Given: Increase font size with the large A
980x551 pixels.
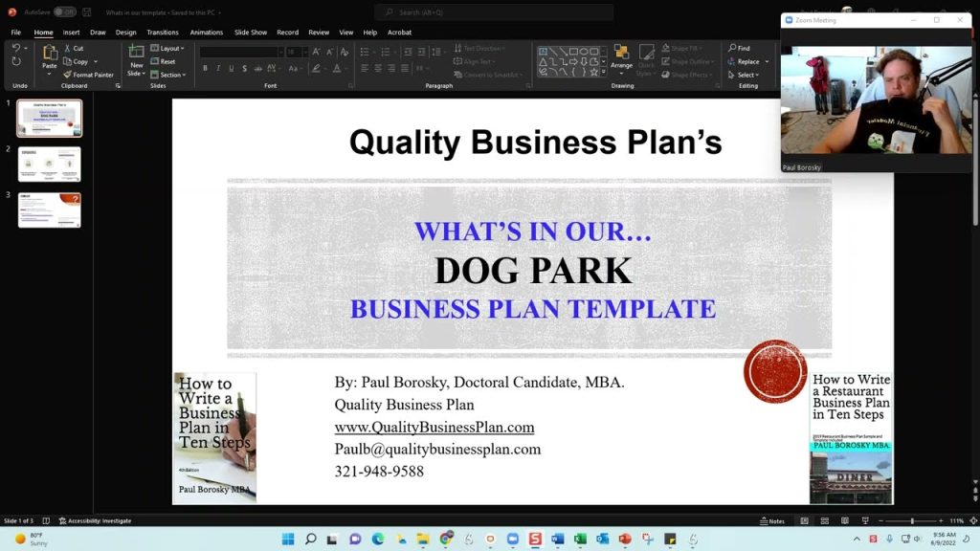Looking at the screenshot, I should (316, 52).
